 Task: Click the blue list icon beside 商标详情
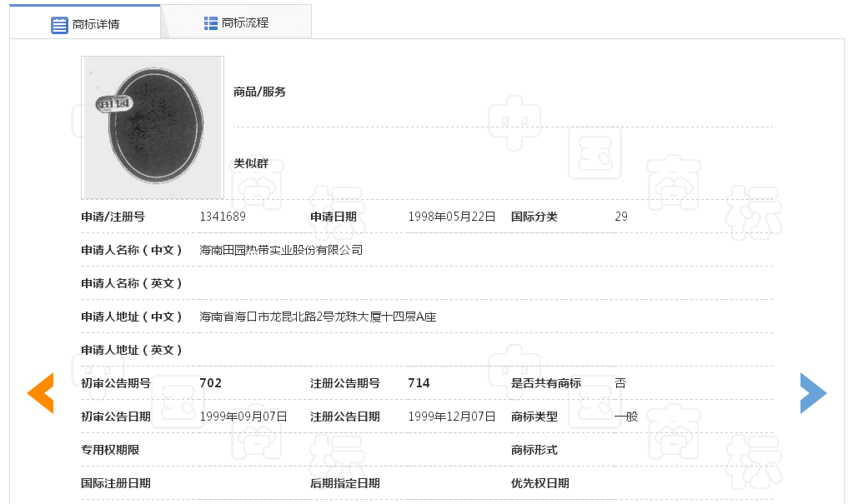(59, 25)
